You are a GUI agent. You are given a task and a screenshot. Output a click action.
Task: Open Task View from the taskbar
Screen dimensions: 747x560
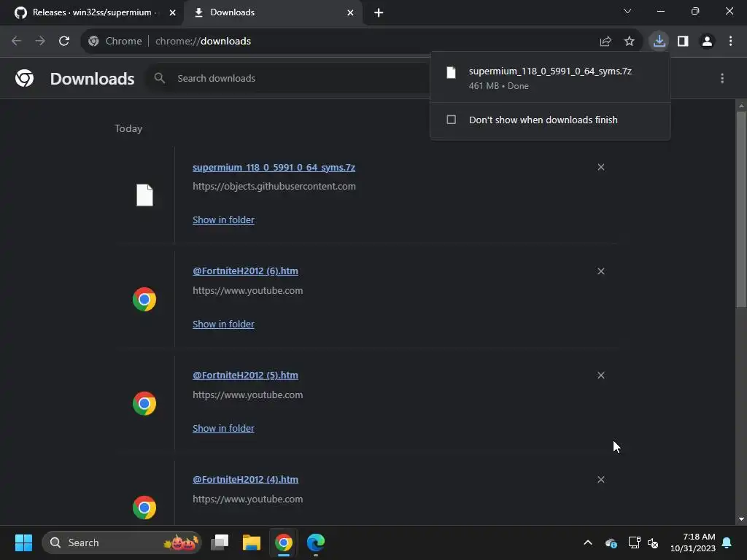[x=220, y=542]
